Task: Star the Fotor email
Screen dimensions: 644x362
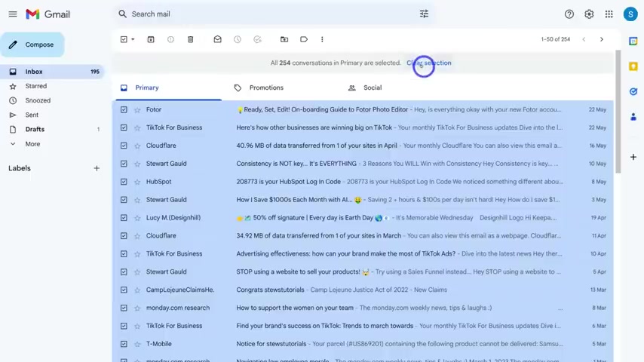Action: 137,109
